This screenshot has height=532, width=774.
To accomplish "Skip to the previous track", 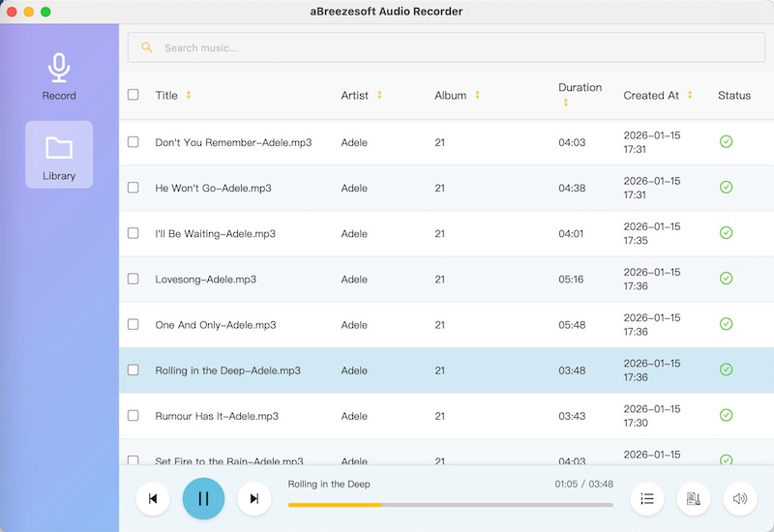I will click(x=153, y=498).
